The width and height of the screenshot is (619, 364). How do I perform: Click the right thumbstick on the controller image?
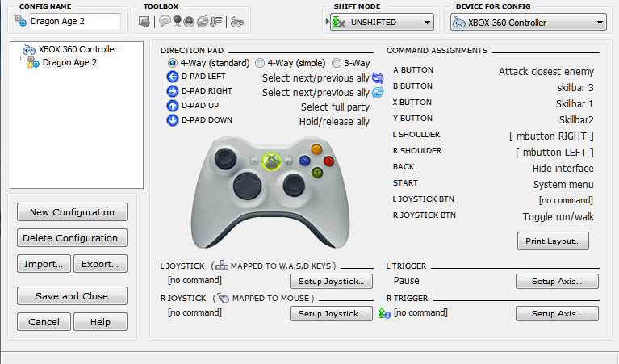[x=293, y=185]
